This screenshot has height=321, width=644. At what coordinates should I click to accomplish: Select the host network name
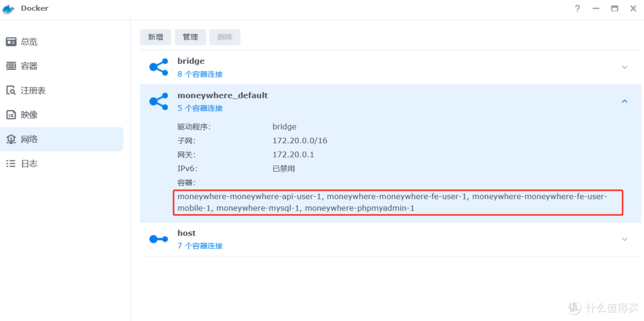(187, 233)
